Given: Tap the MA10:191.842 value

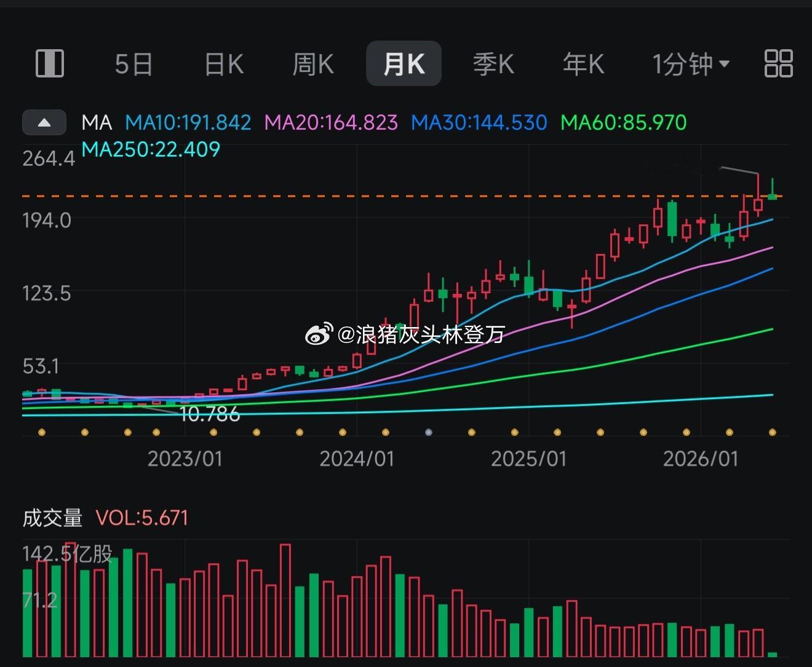Looking at the screenshot, I should (x=188, y=122).
